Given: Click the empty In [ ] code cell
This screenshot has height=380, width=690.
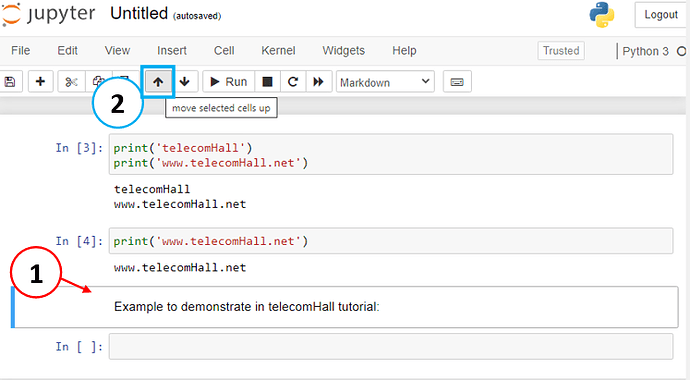Looking at the screenshot, I should [391, 347].
